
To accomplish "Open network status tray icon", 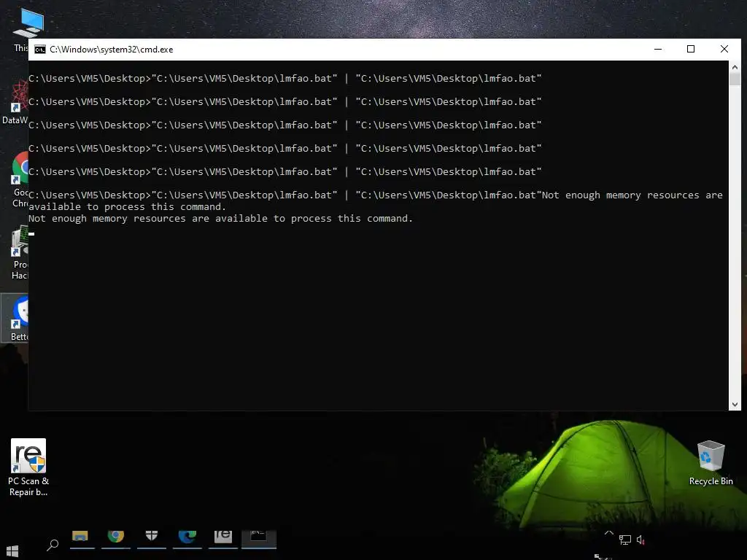I will pos(624,540).
